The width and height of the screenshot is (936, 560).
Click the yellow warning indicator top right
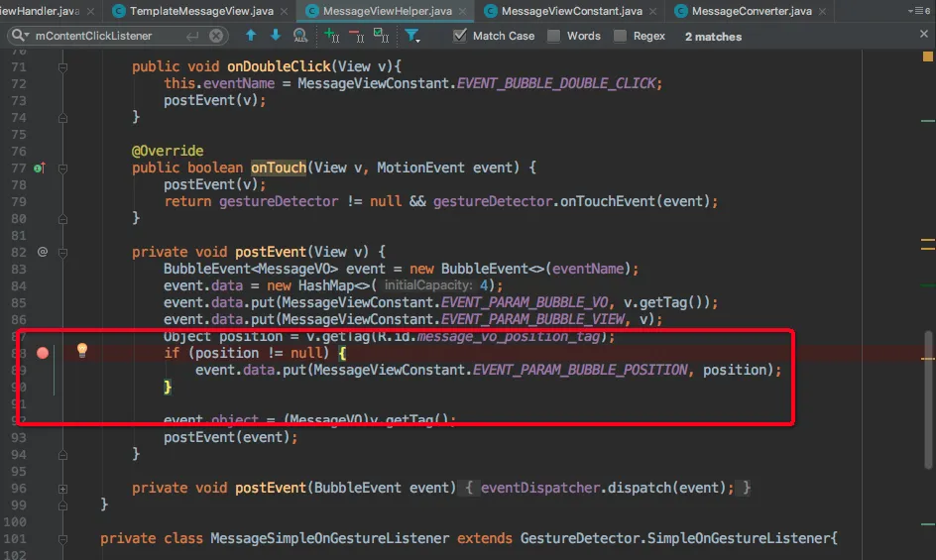click(928, 56)
